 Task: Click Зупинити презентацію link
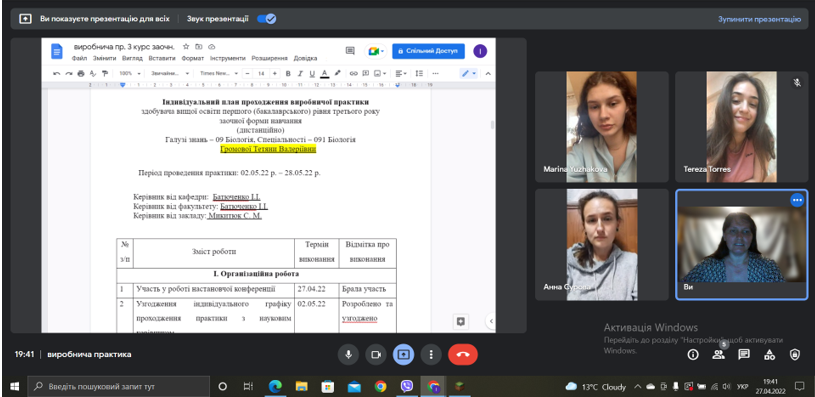pyautogui.click(x=759, y=19)
